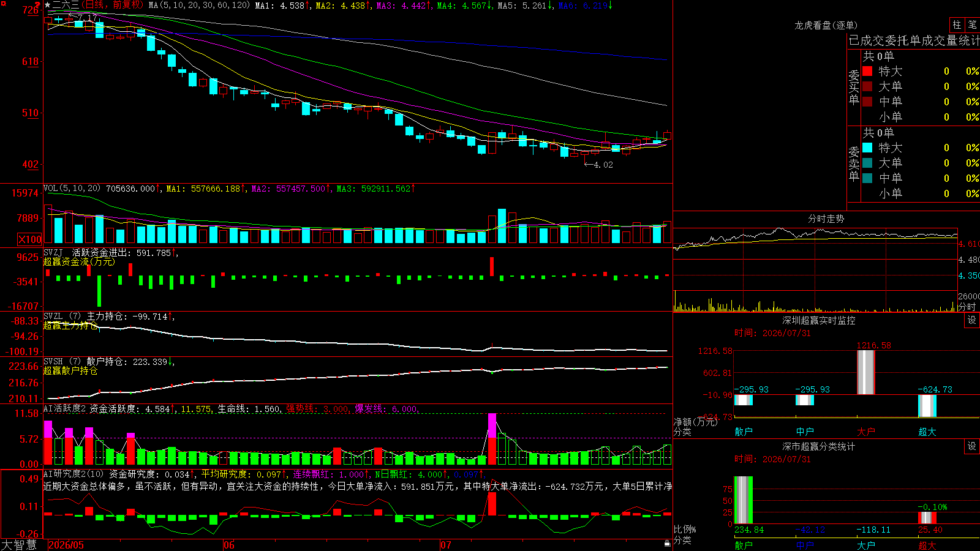This screenshot has width=980, height=551.
Task: Click the -624.73 超大 net outflow bar
Action: pyautogui.click(x=927, y=406)
